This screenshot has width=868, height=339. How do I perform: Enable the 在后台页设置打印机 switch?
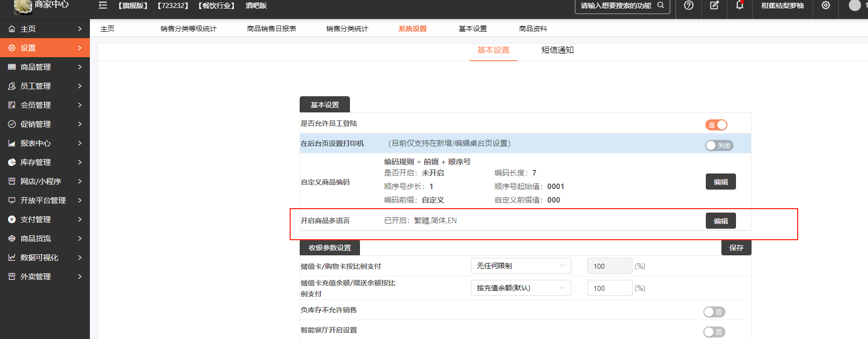pos(719,145)
